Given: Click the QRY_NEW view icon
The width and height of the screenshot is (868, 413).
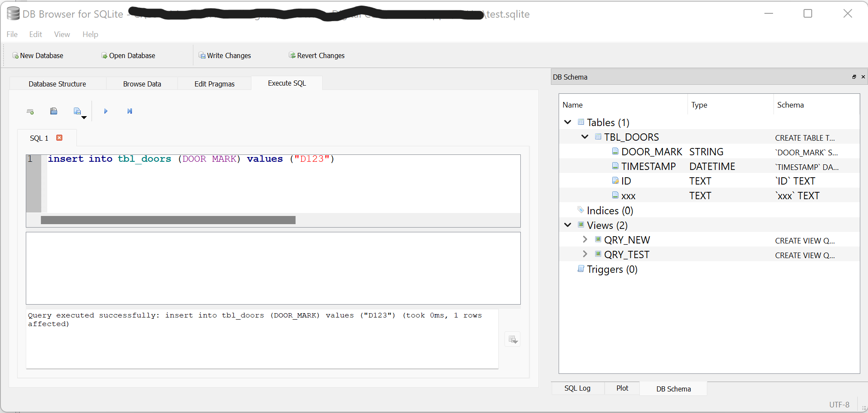Looking at the screenshot, I should (x=598, y=239).
